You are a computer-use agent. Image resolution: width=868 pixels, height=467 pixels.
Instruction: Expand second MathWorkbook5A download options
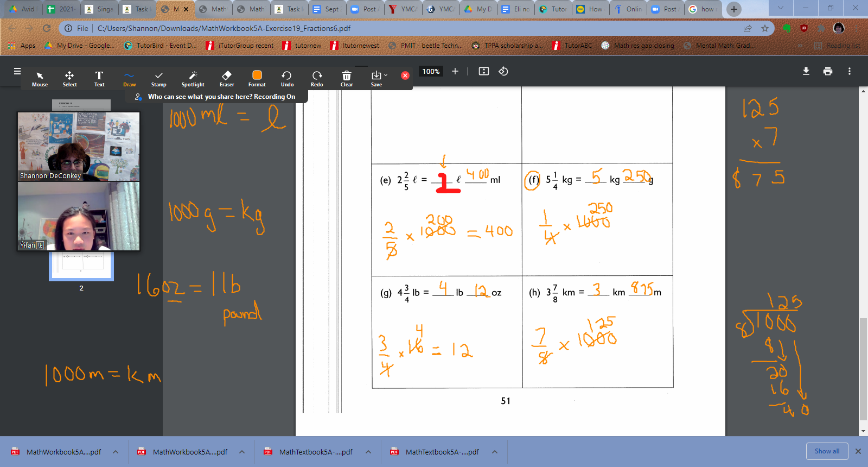(x=242, y=452)
